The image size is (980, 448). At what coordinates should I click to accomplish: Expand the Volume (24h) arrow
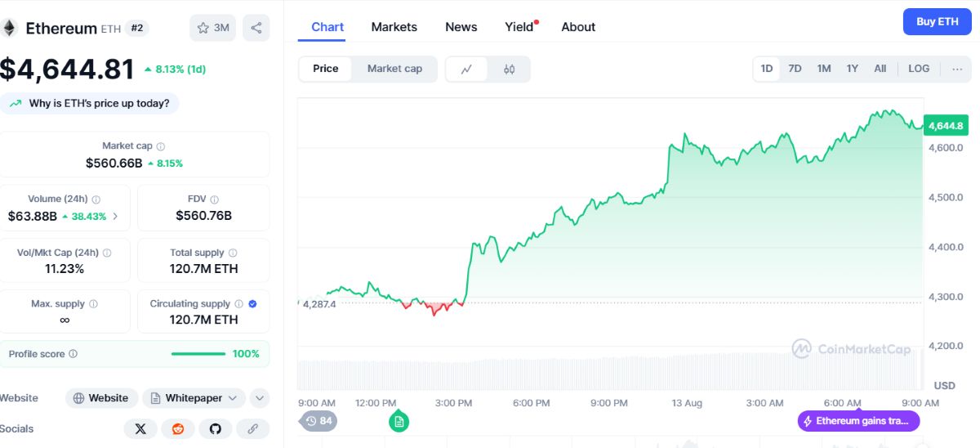(x=115, y=217)
